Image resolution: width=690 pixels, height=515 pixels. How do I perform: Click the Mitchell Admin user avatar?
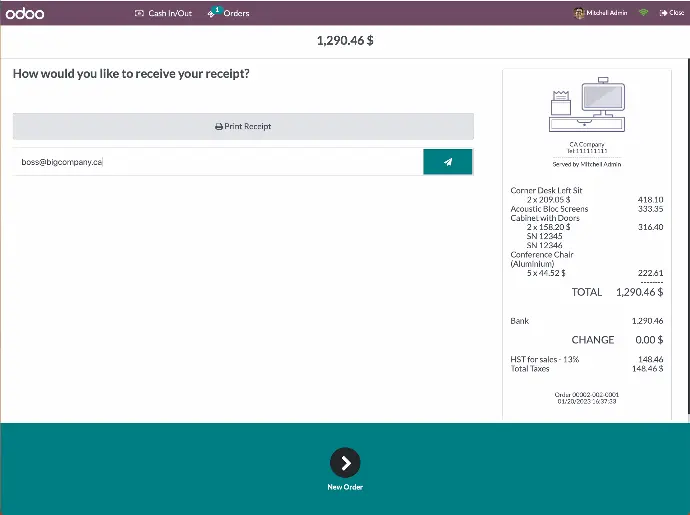(x=579, y=13)
